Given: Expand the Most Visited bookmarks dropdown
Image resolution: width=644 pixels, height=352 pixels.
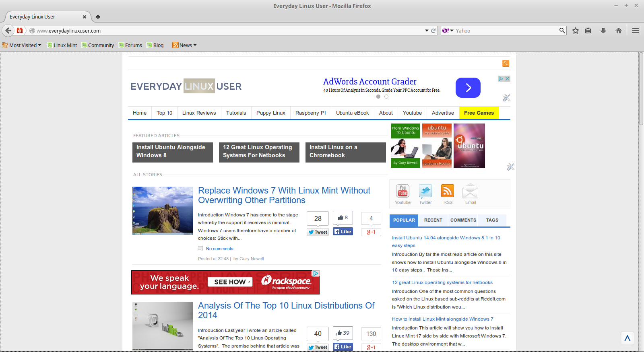Looking at the screenshot, I should click(22, 45).
